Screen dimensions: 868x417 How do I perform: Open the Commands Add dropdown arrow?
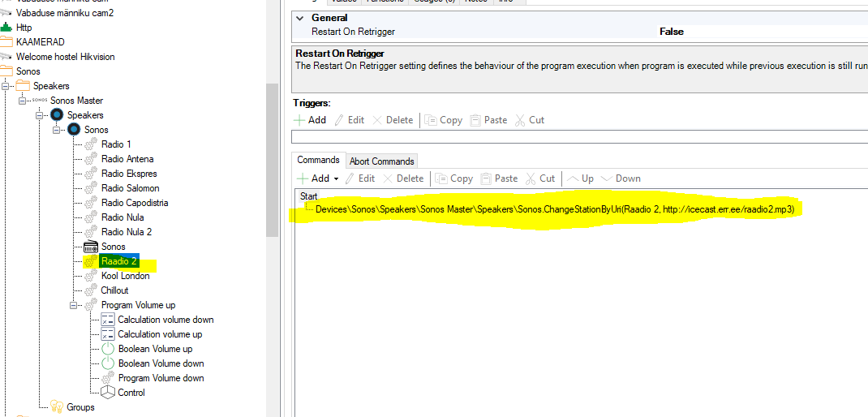click(x=336, y=178)
